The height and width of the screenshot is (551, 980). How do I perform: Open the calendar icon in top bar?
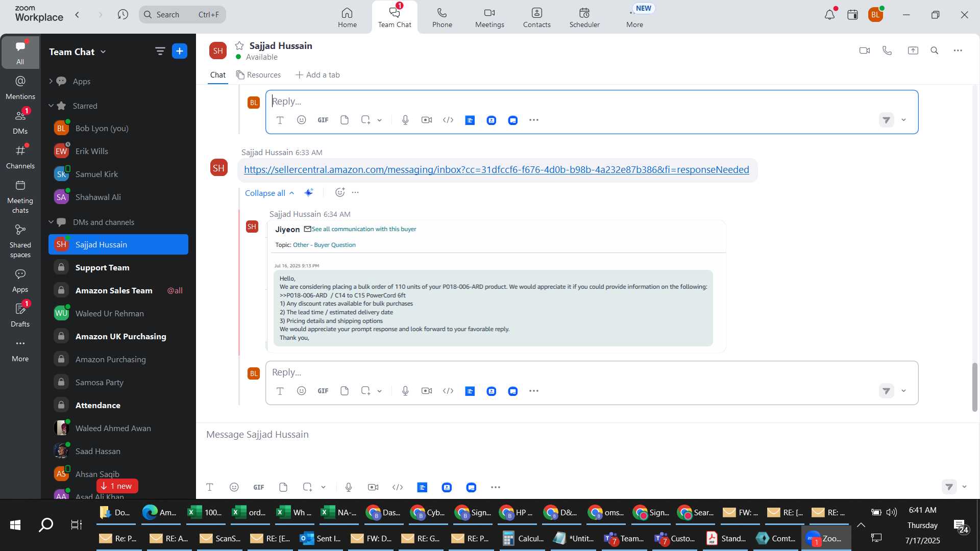pos(852,15)
